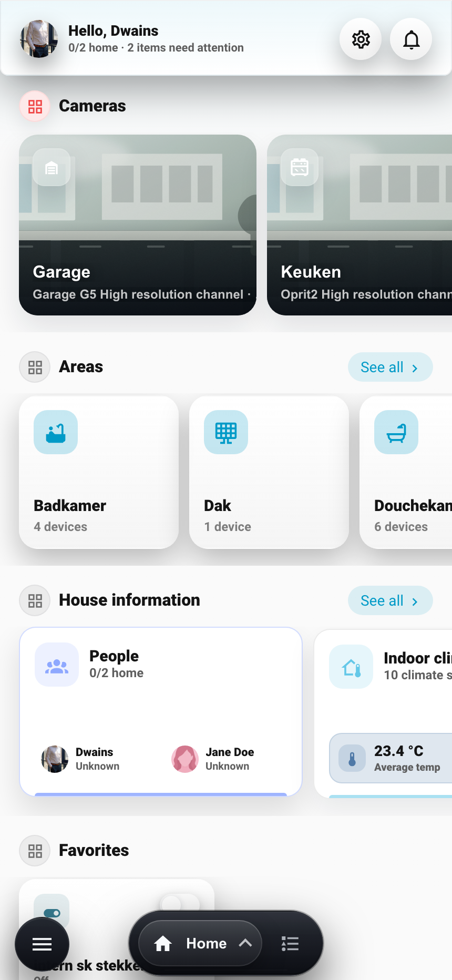Image resolution: width=452 pixels, height=980 pixels.
Task: Tap the switch icon on favorite card
Action: [52, 912]
